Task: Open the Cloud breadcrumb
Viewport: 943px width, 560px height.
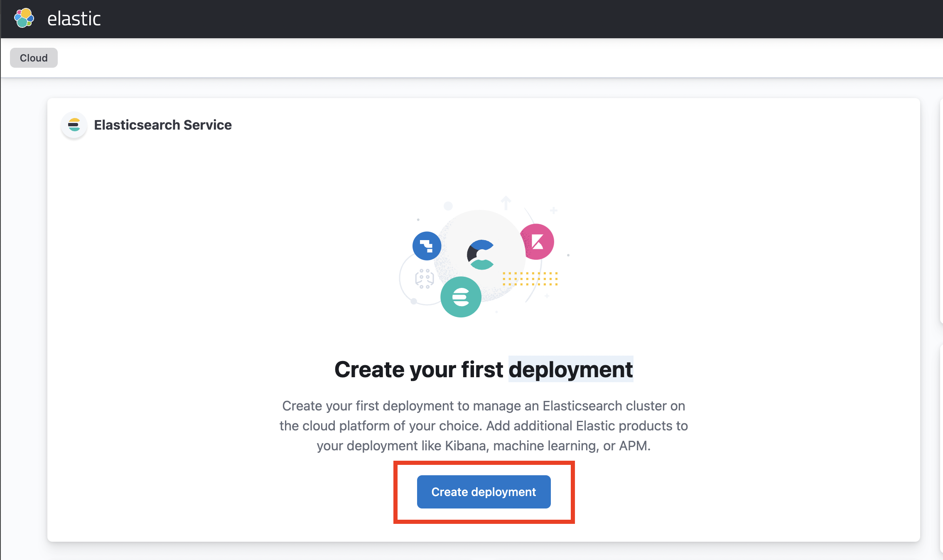Action: pos(34,58)
